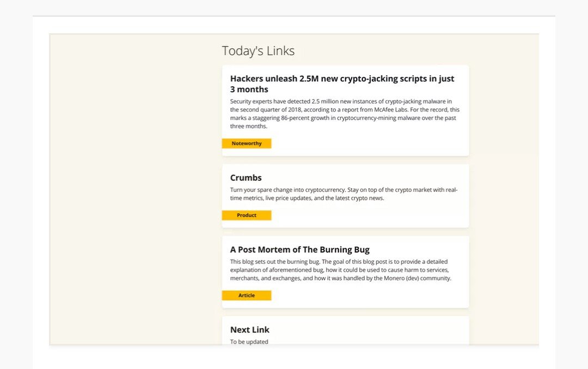
Task: Click the Today's Links heading
Action: (258, 51)
